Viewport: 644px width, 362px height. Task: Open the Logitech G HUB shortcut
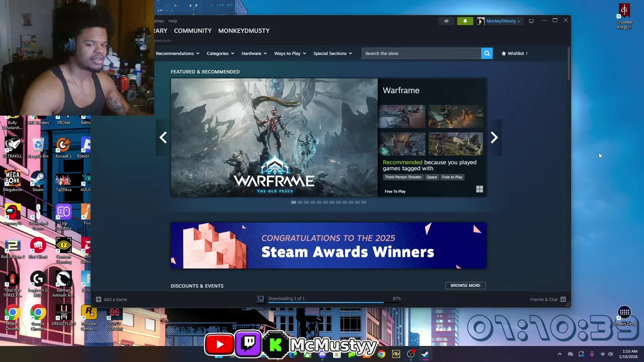coord(38,285)
